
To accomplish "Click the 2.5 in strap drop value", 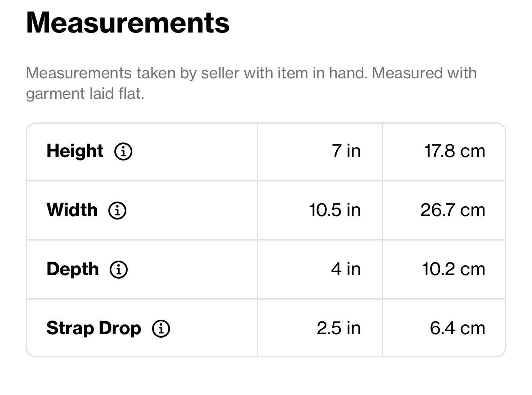I will click(x=339, y=328).
